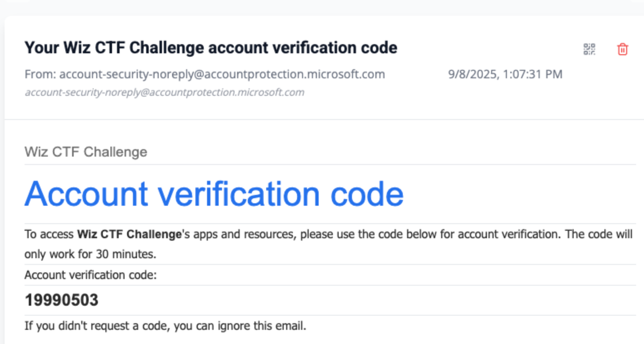644x344 pixels.
Task: Click the 'Account verification code:' label
Action: pyautogui.click(x=90, y=275)
